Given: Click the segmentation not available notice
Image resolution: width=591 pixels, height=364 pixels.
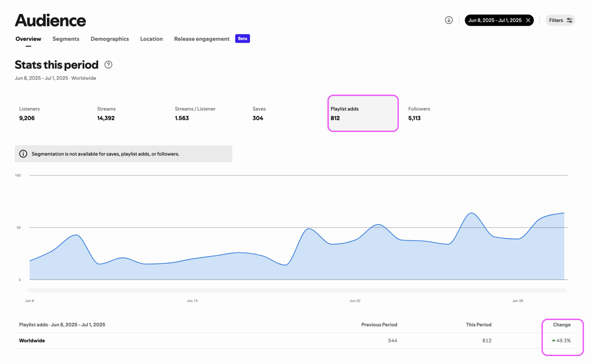Looking at the screenshot, I should 124,154.
